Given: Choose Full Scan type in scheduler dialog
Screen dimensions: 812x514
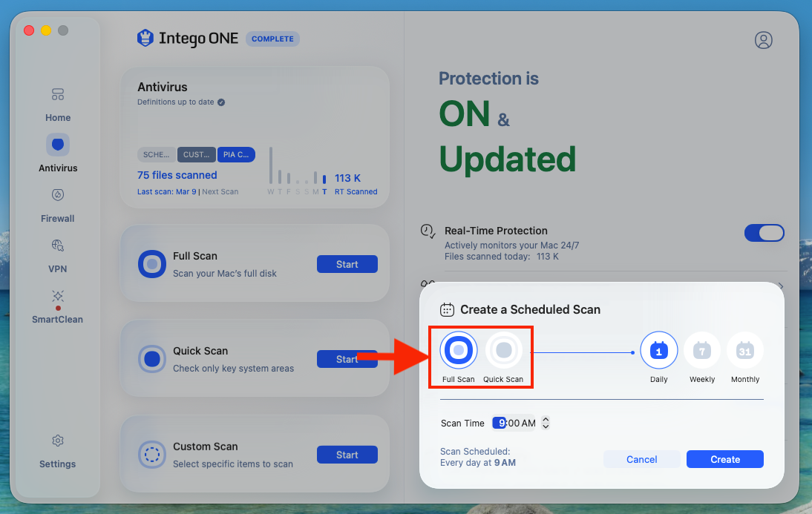Looking at the screenshot, I should tap(458, 350).
